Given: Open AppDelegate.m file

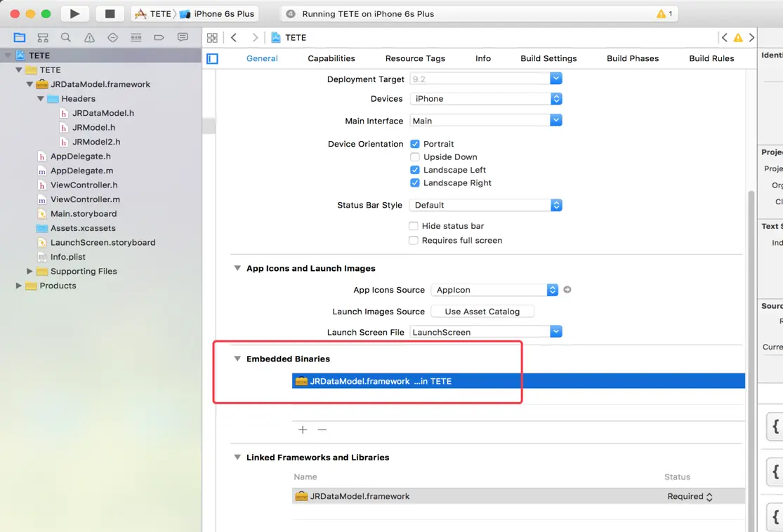Looking at the screenshot, I should (82, 171).
